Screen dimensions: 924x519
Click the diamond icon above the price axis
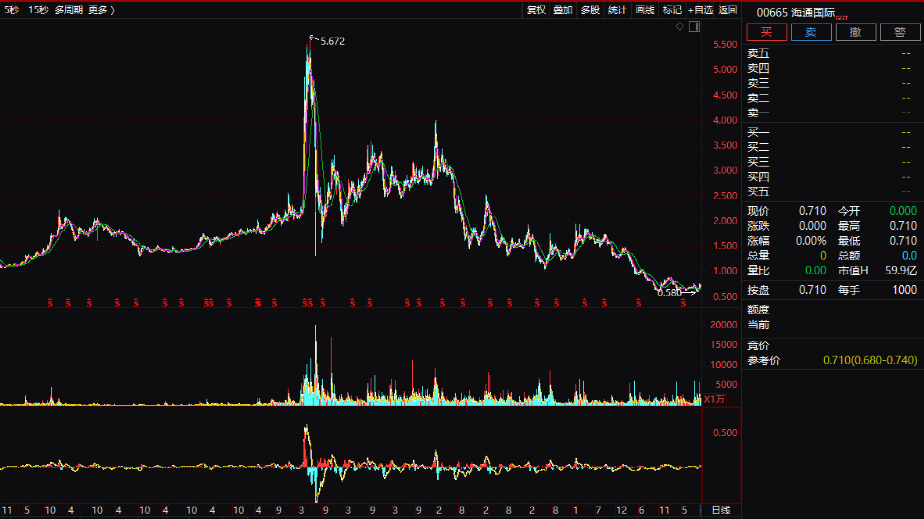point(679,27)
